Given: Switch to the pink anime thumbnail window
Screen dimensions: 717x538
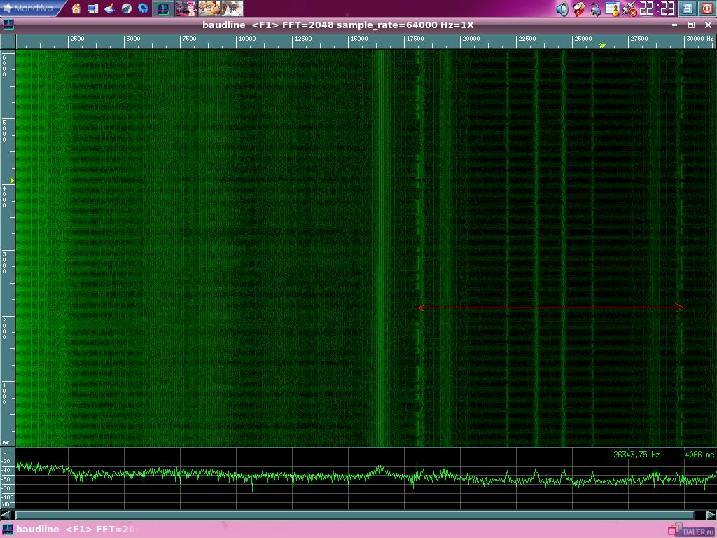Looking at the screenshot, I should [x=186, y=8].
